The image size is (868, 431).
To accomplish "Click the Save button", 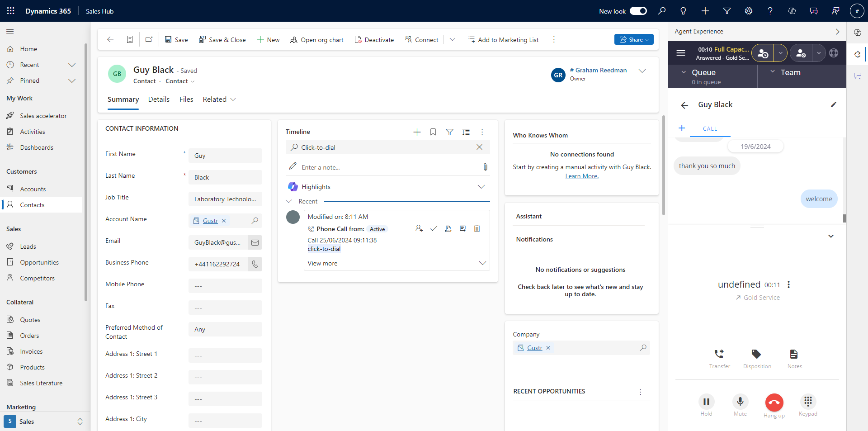I will pyautogui.click(x=176, y=40).
